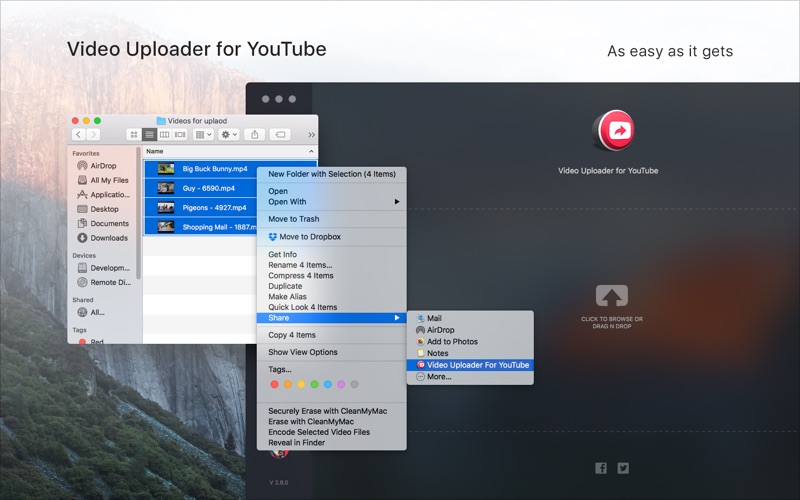Screen dimensions: 800x500
Task: Click the highlighted Share menu item
Action: pyautogui.click(x=332, y=318)
